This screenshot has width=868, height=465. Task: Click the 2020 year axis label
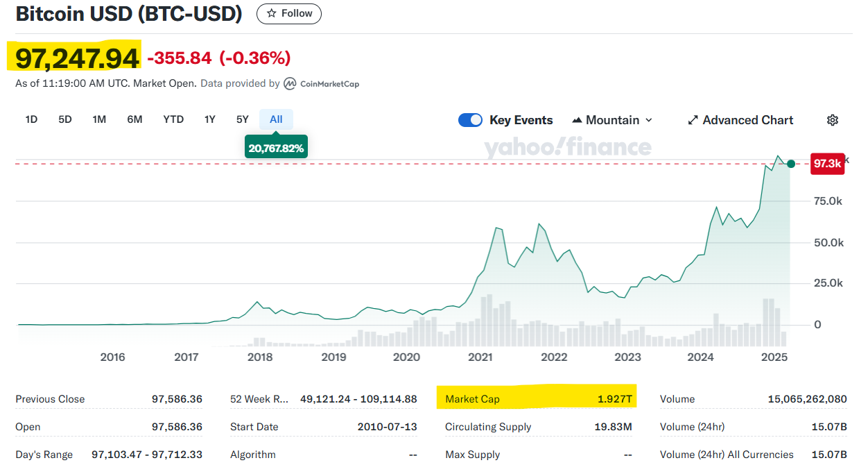point(406,357)
